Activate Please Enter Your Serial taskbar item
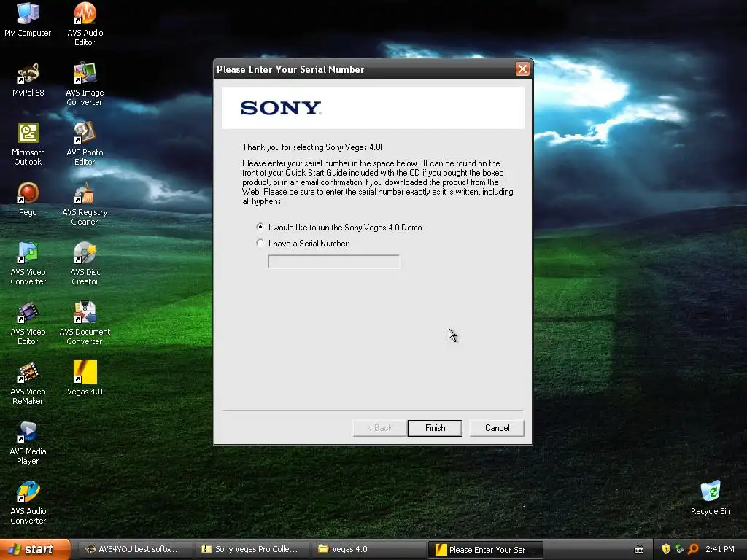Image resolution: width=747 pixels, height=560 pixels. point(485,550)
